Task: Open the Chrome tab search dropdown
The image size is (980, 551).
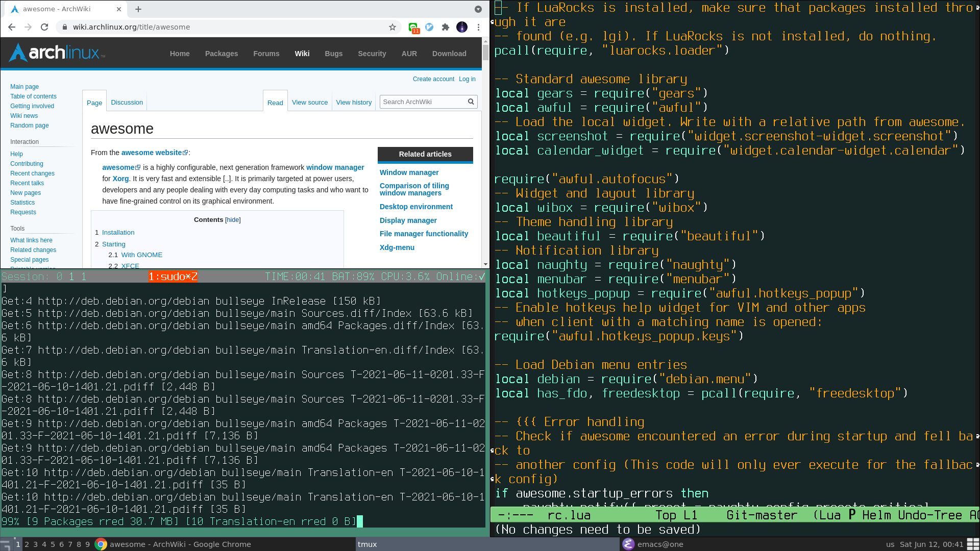Action: coord(478,9)
